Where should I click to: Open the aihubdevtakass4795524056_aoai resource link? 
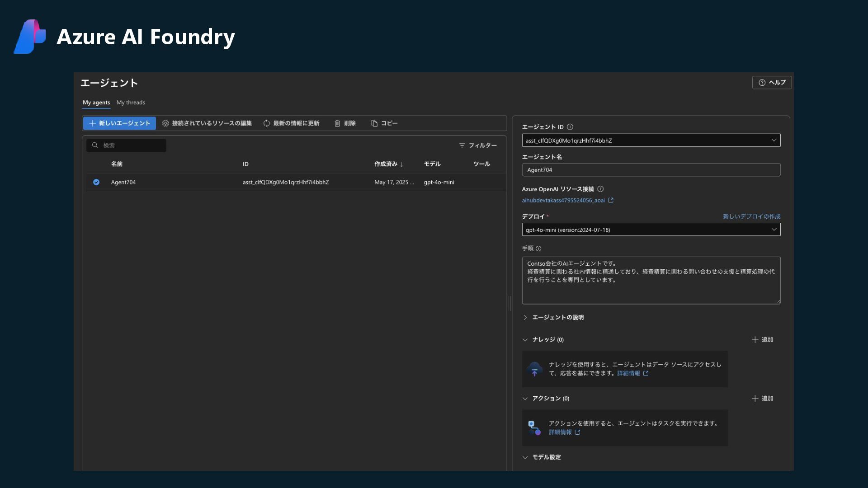tap(563, 201)
